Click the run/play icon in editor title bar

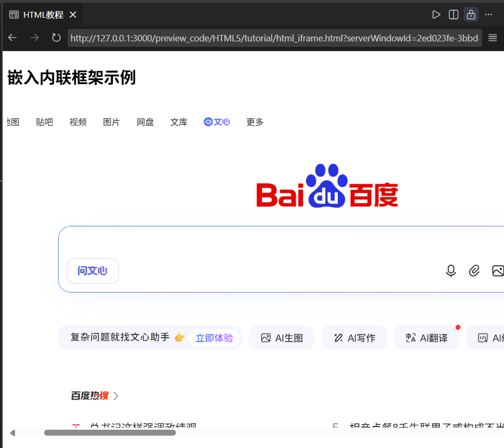(436, 15)
